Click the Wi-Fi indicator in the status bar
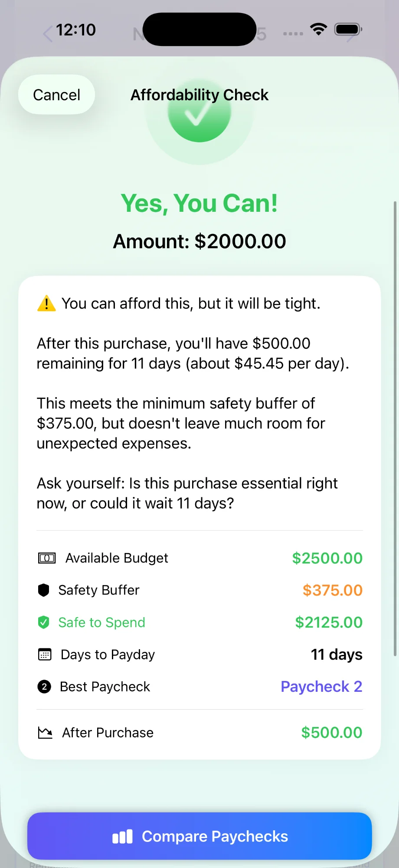The image size is (399, 868). coord(318,29)
